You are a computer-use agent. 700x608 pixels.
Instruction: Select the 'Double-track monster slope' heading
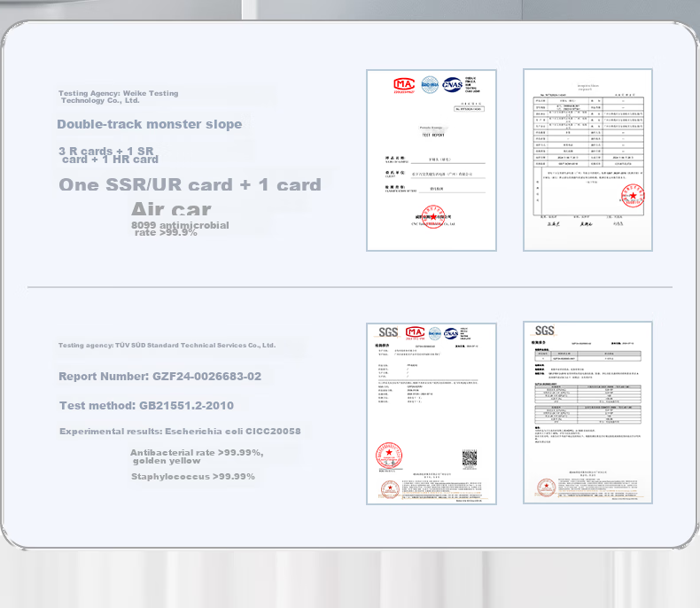pyautogui.click(x=150, y=124)
